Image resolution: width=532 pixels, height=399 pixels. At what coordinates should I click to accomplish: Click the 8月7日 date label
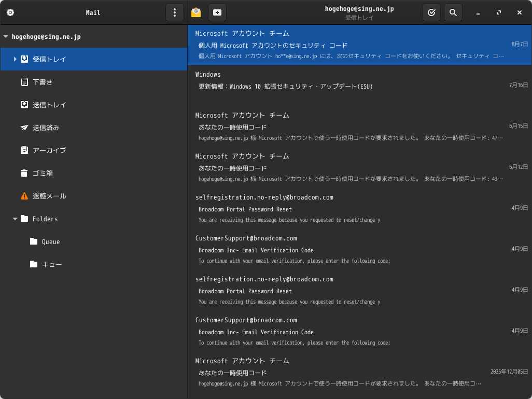coord(520,44)
